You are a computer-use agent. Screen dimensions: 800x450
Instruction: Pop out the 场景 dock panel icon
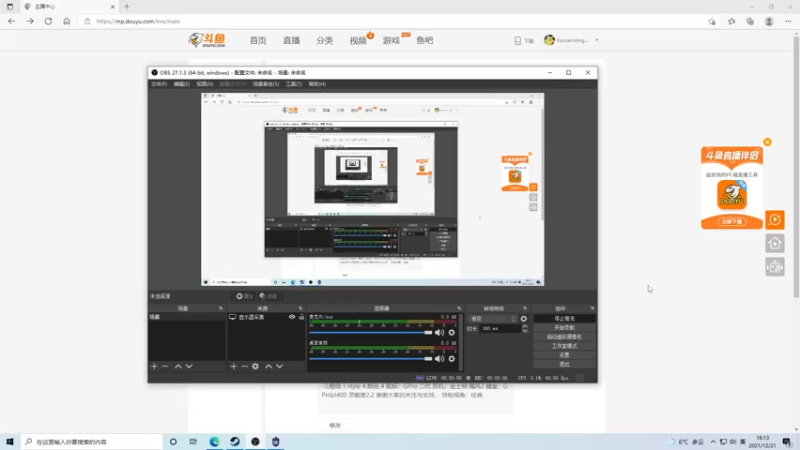point(220,308)
